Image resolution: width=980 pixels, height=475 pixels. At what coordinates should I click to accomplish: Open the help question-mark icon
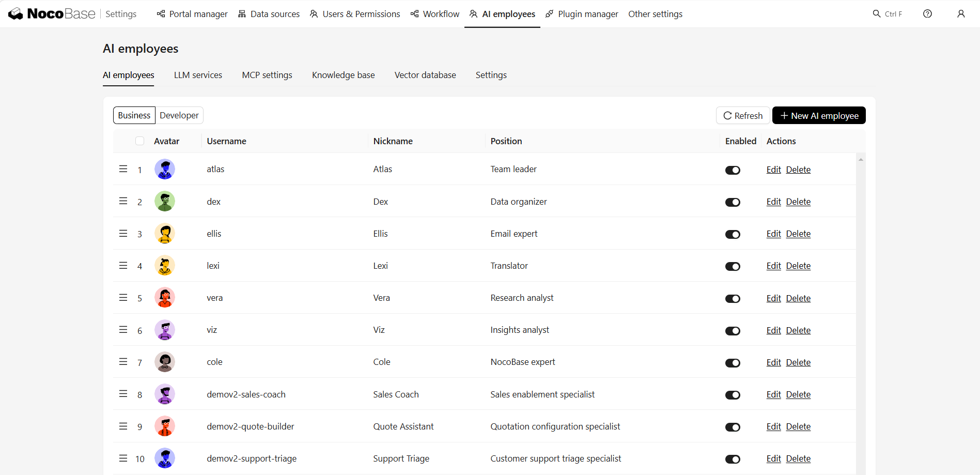pos(927,14)
